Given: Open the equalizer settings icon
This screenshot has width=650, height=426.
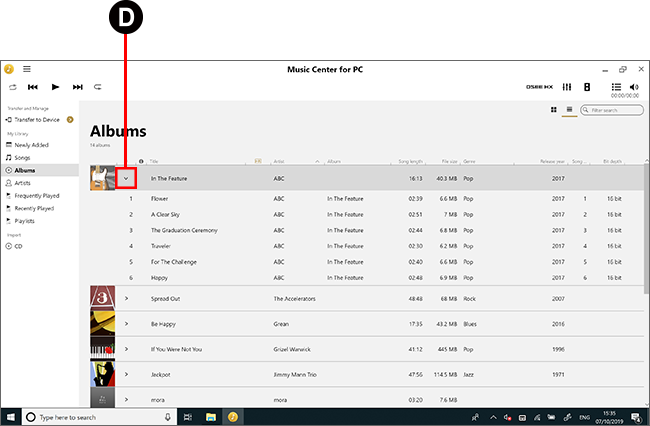Looking at the screenshot, I should tap(567, 88).
